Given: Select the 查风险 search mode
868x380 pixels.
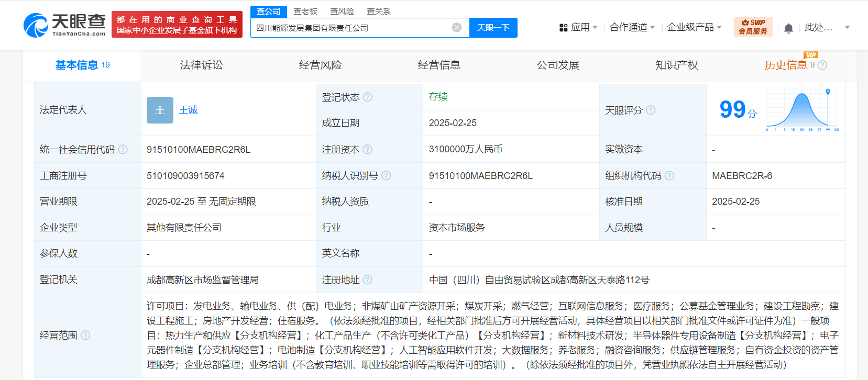Looking at the screenshot, I should click(x=342, y=12).
